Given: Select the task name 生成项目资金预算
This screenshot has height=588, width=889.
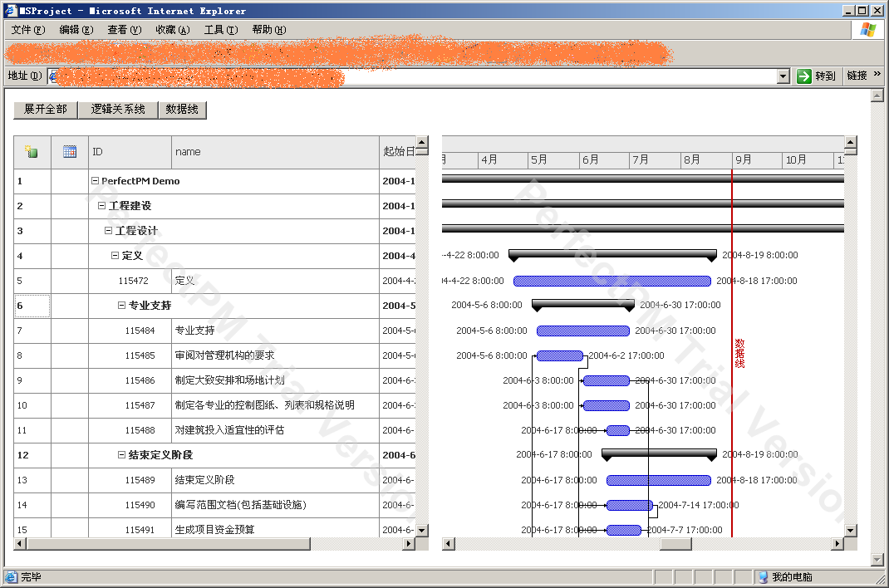Looking at the screenshot, I should coord(214,530).
